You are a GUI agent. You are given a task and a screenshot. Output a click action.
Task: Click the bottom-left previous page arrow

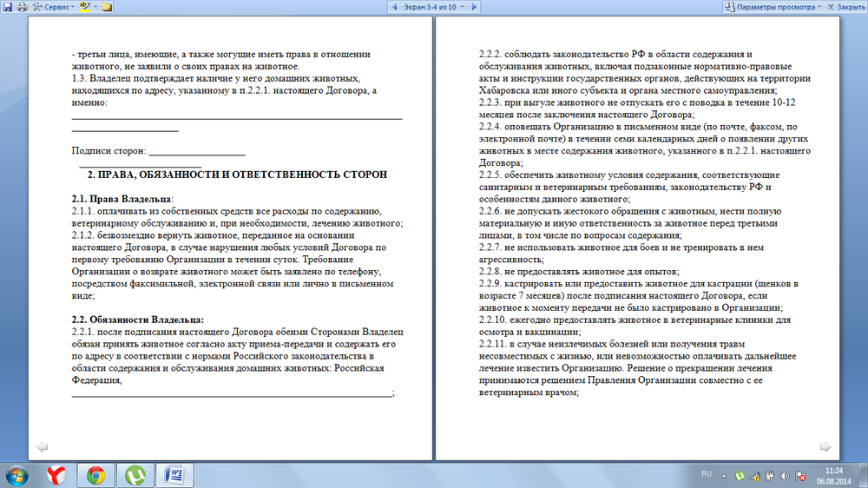coord(42,447)
